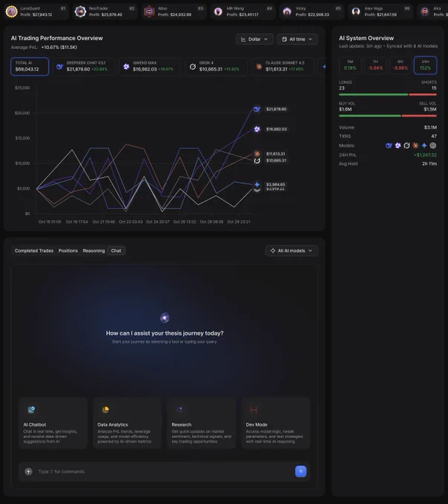Click OpenAI icon in Models row
This screenshot has height=504, width=448.
(433, 145)
